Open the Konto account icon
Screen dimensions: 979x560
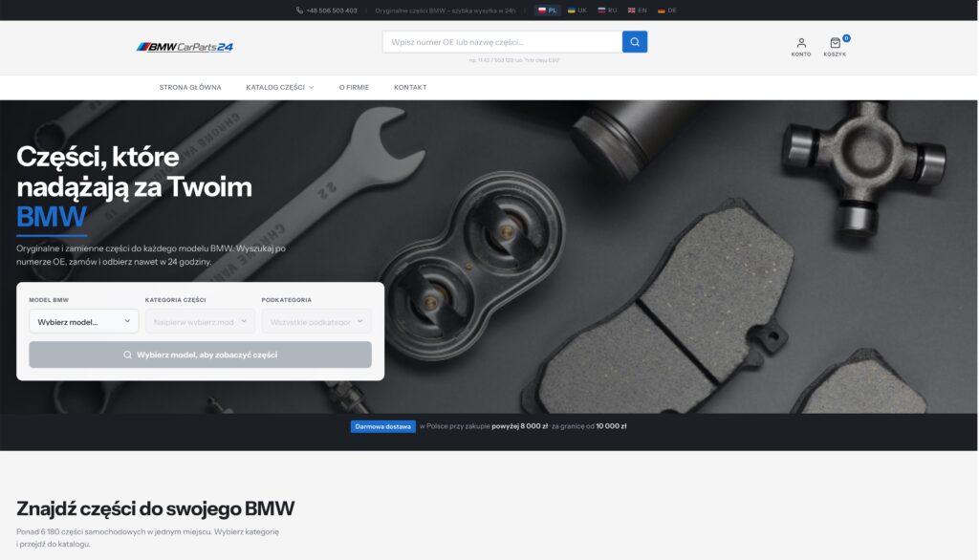(x=801, y=47)
